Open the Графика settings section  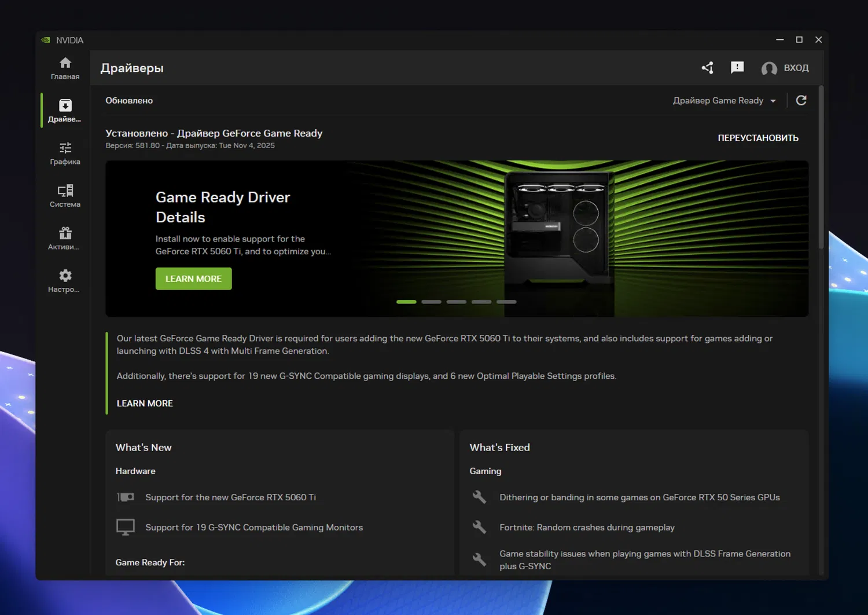[x=65, y=153]
